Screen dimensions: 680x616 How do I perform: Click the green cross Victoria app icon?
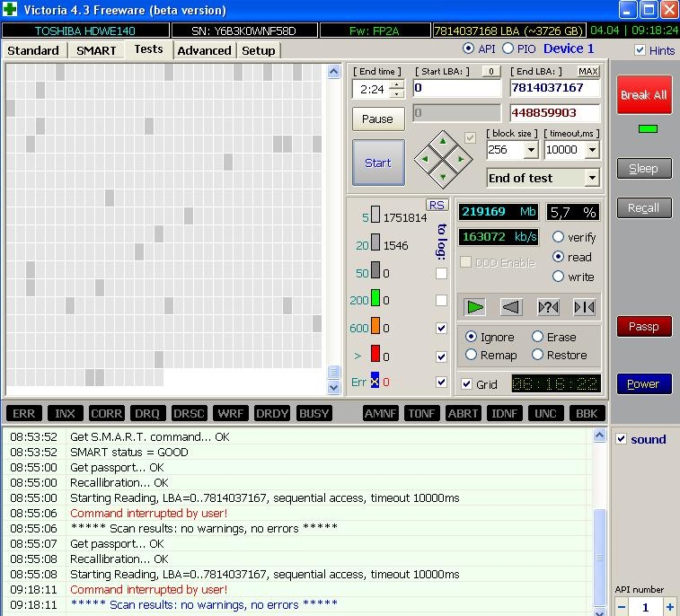pos(10,9)
